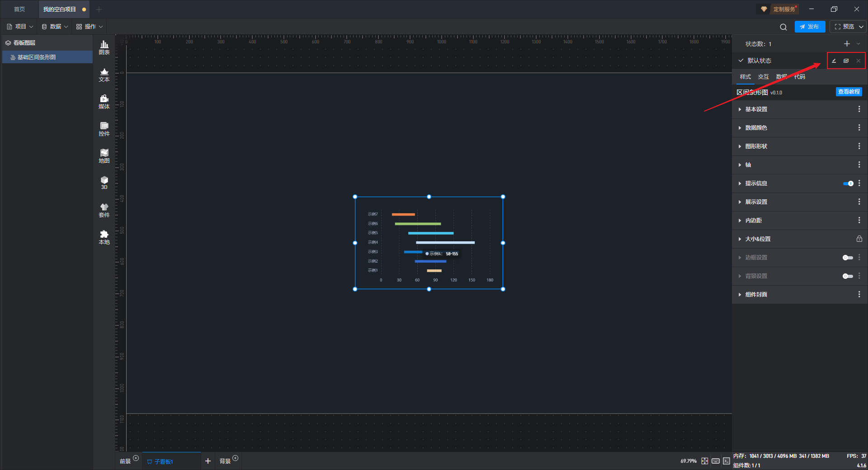Switch to the 代码 tab

[x=799, y=77]
